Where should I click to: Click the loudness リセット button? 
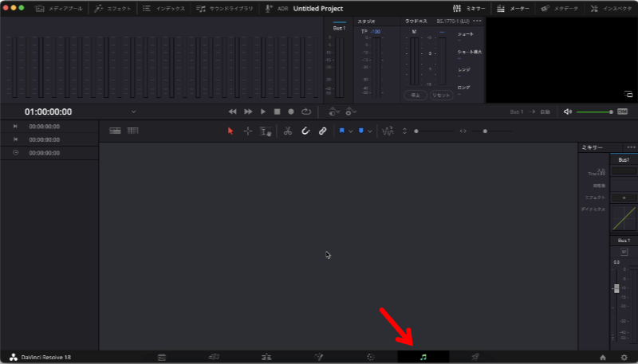click(442, 95)
